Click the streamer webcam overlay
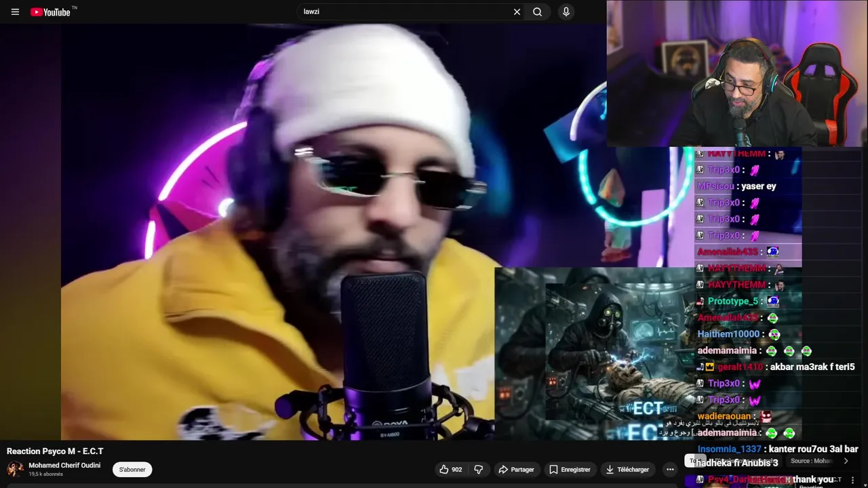868x488 pixels. tap(737, 73)
